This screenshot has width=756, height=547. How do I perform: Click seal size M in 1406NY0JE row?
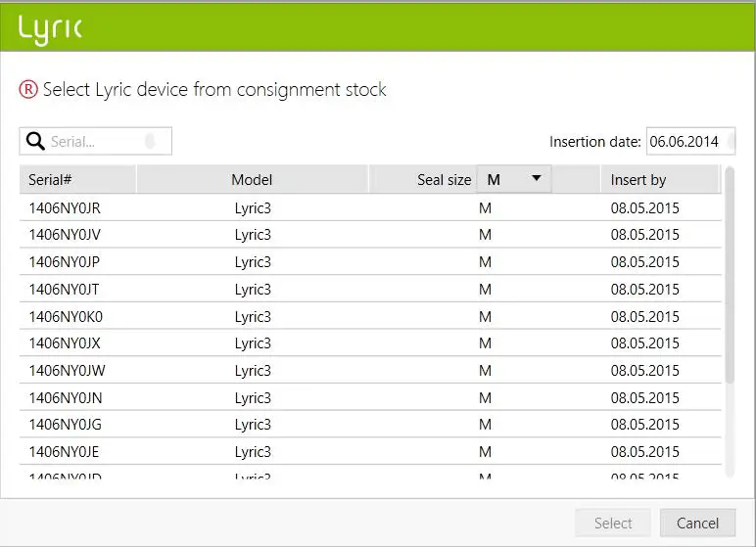click(485, 452)
